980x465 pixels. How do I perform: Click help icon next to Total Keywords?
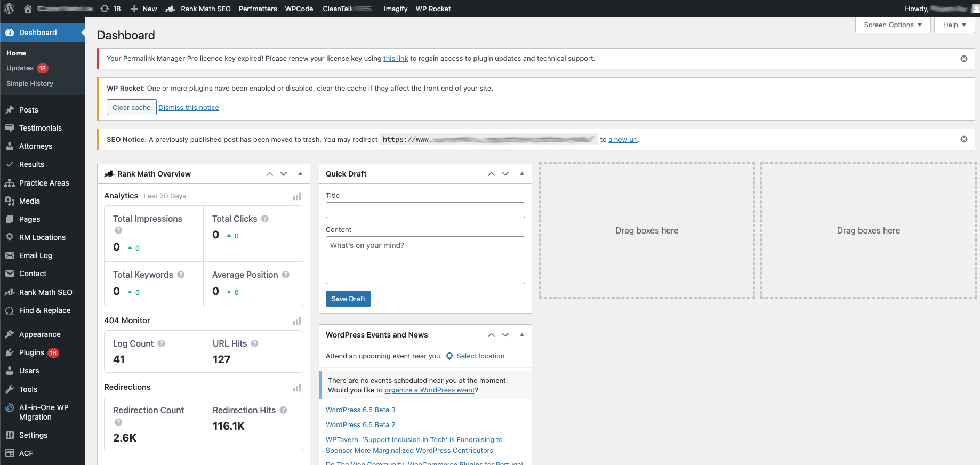(181, 275)
